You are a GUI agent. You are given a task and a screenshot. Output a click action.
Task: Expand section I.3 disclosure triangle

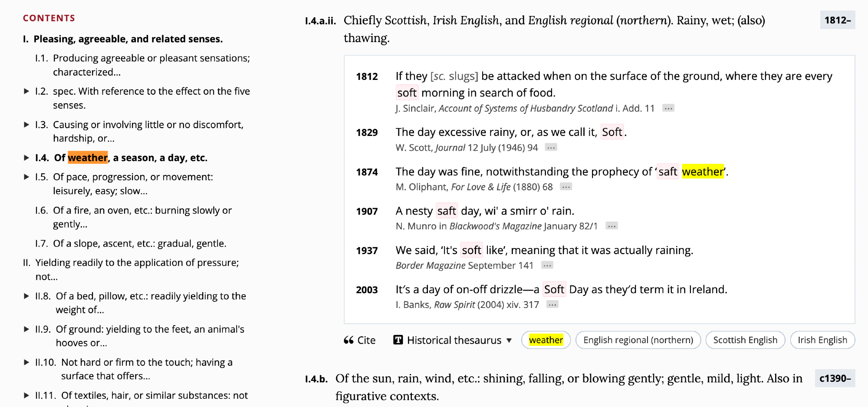(26, 125)
